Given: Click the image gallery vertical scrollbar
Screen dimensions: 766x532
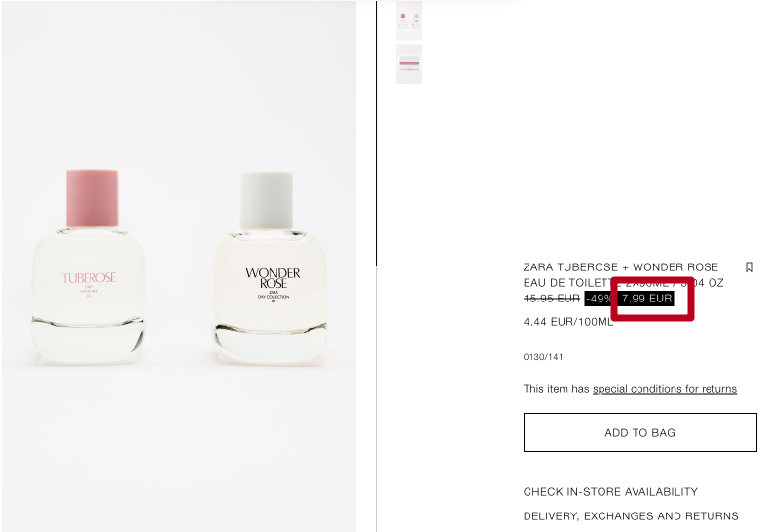Looking at the screenshot, I should point(376,133).
